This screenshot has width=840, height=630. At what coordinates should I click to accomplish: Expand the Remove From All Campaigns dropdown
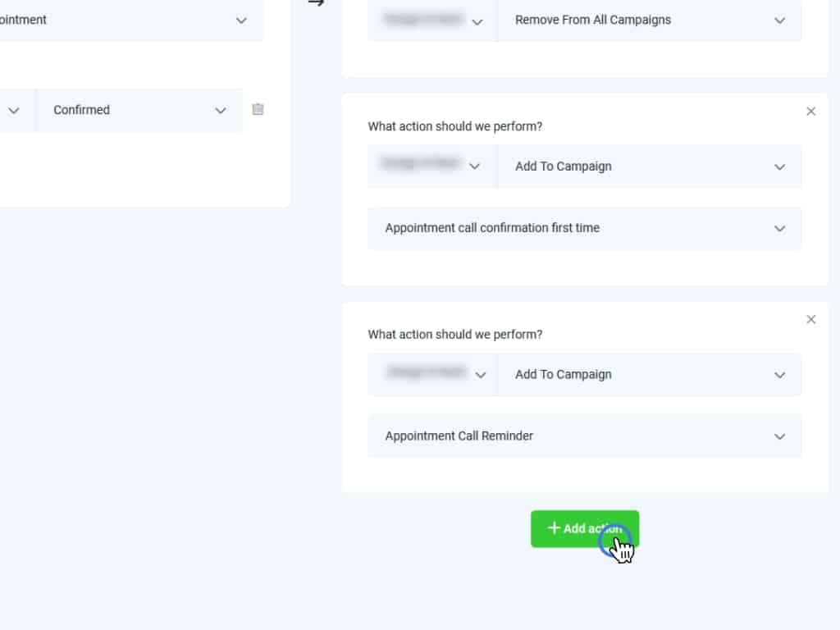point(649,21)
